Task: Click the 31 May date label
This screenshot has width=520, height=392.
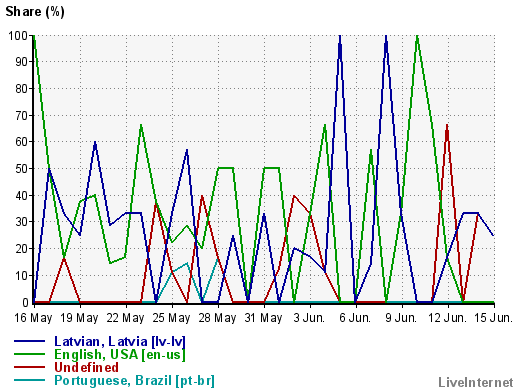Action: pos(263,318)
